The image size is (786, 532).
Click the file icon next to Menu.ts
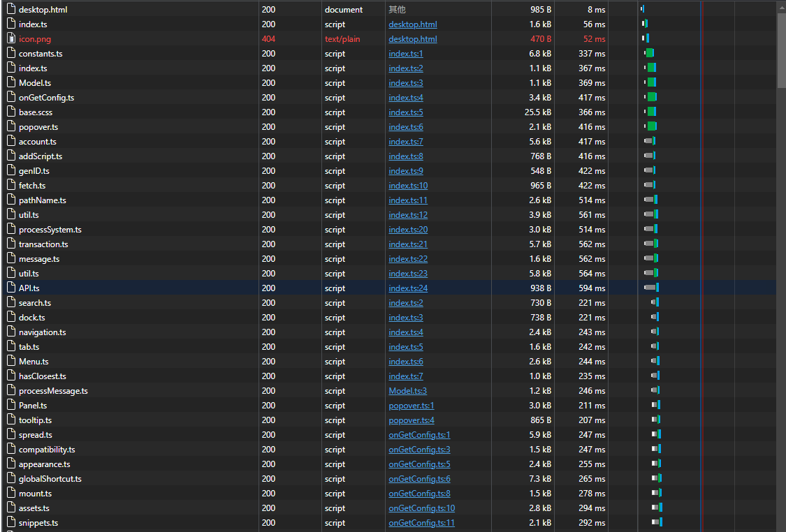point(11,362)
